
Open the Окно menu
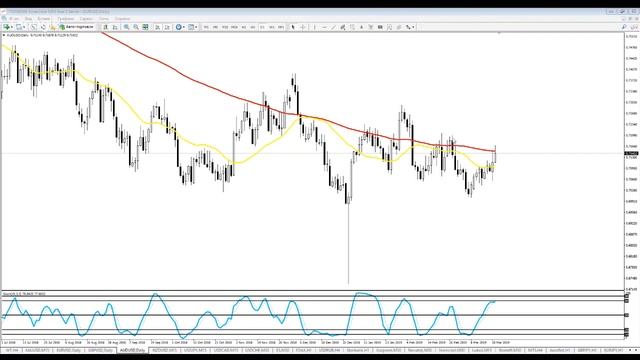click(104, 19)
